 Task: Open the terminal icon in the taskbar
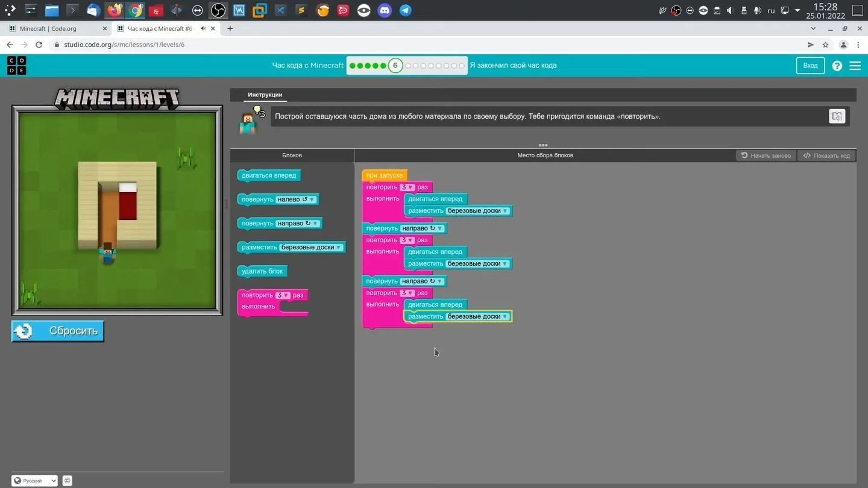[72, 10]
